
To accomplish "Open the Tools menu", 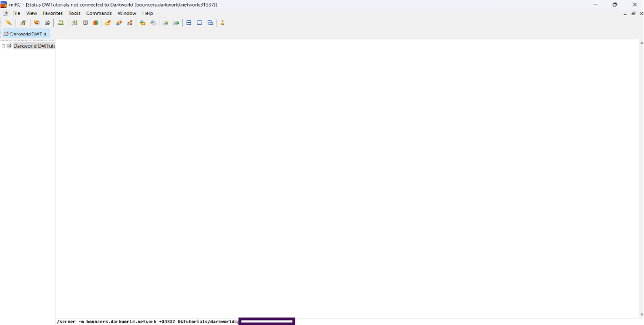I will pyautogui.click(x=74, y=13).
